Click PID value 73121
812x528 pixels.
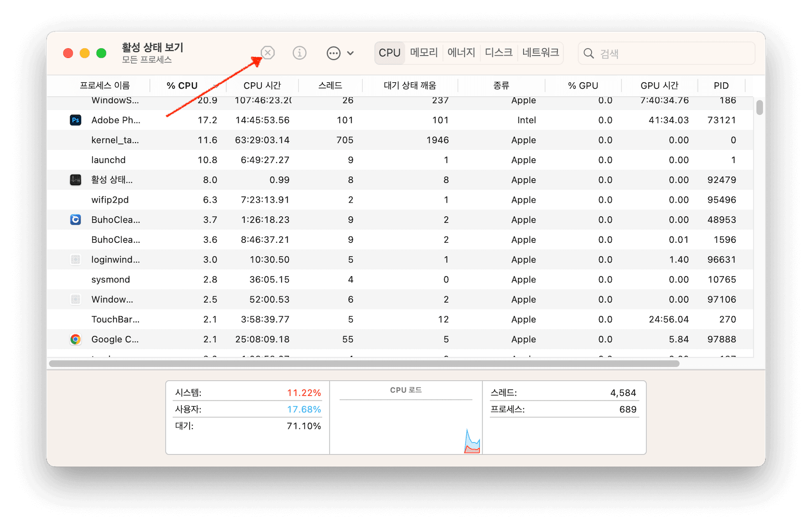(x=722, y=120)
